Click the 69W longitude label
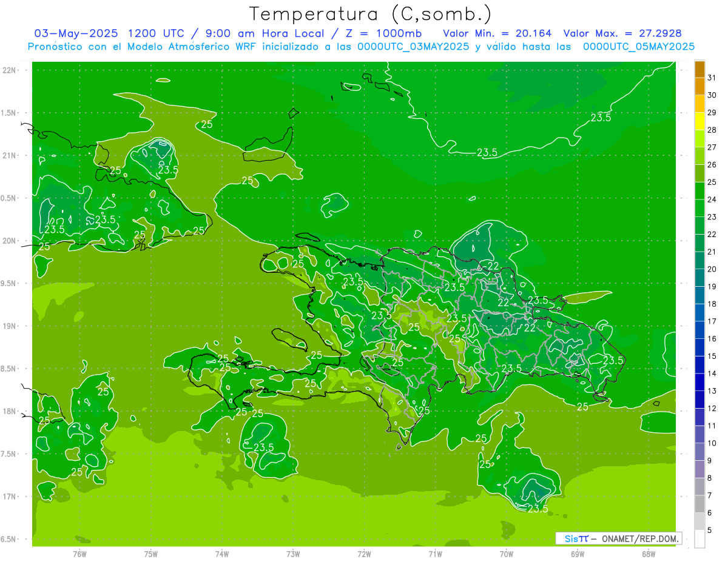 pyautogui.click(x=578, y=554)
